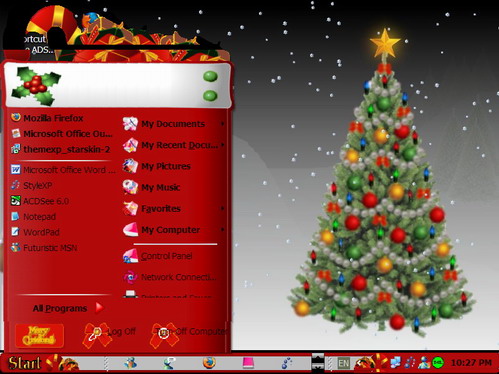
Task: Click the Firefox icon in the taskbar
Action: click(209, 363)
